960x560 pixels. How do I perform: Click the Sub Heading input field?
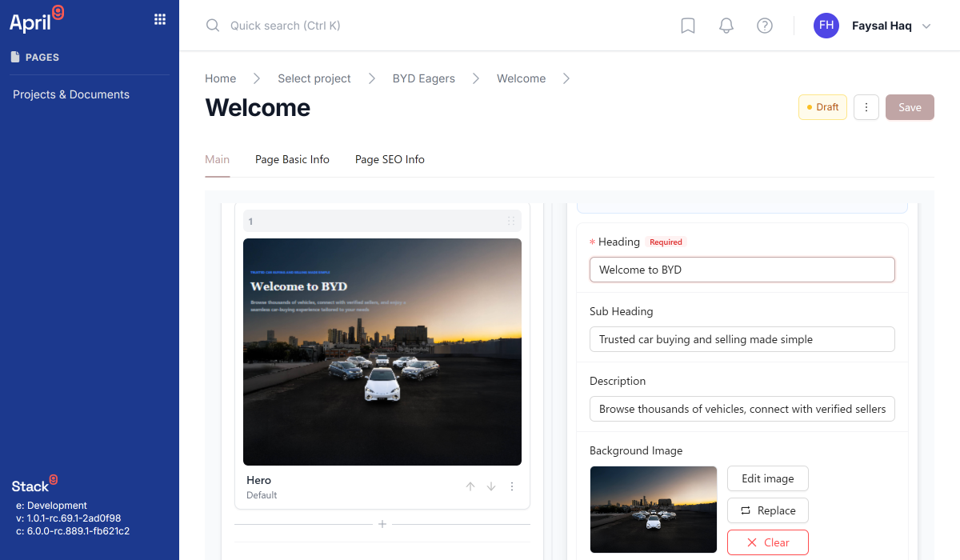click(742, 339)
